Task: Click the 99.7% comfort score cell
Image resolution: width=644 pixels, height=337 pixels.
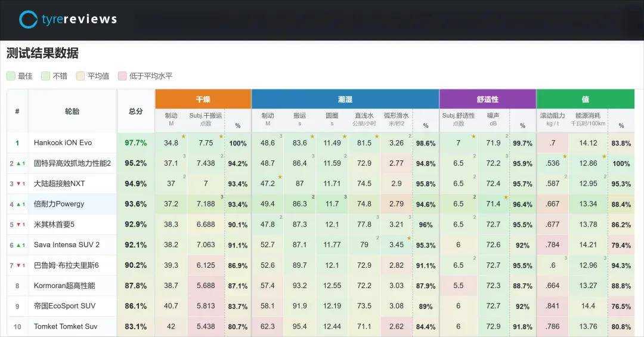Action: coord(522,143)
